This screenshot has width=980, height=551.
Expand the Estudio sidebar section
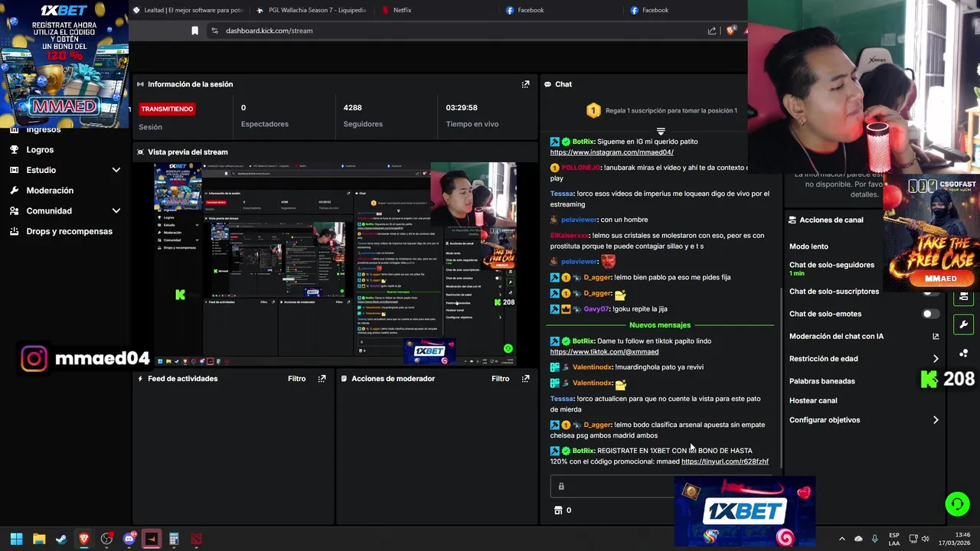(116, 170)
